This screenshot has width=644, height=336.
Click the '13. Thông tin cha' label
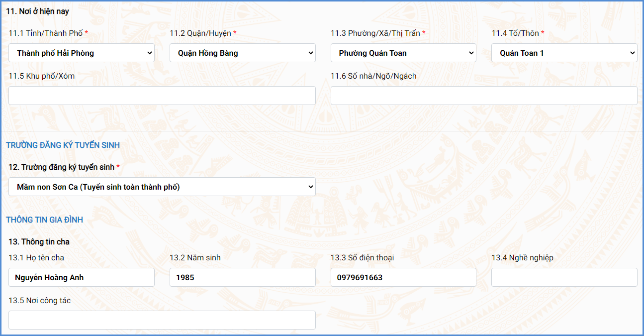pyautogui.click(x=39, y=242)
